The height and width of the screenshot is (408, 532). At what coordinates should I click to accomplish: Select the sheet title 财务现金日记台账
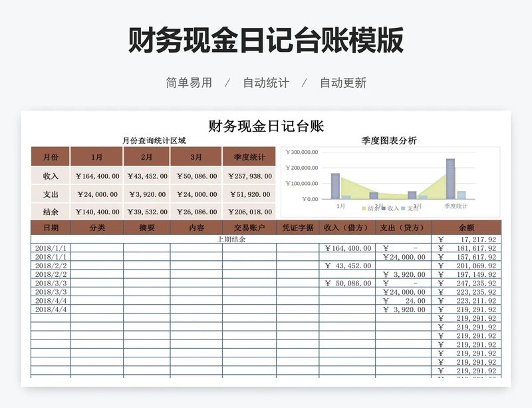[x=266, y=126]
